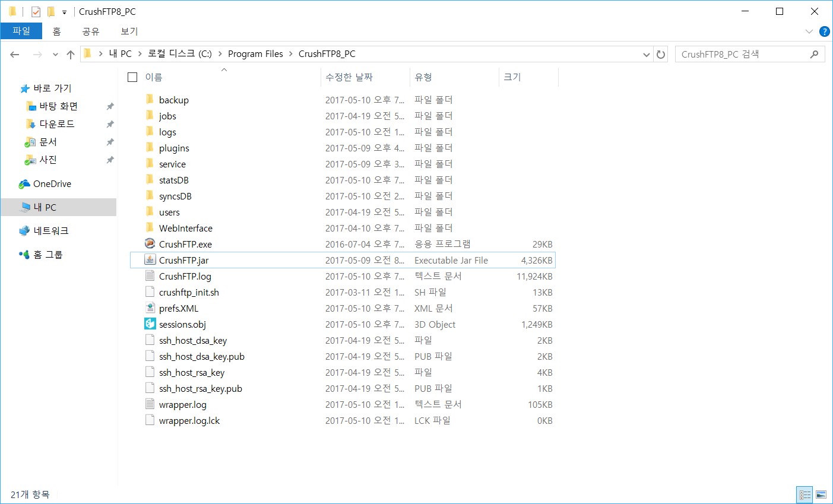833x504 pixels.
Task: Go up one folder level
Action: tap(71, 54)
